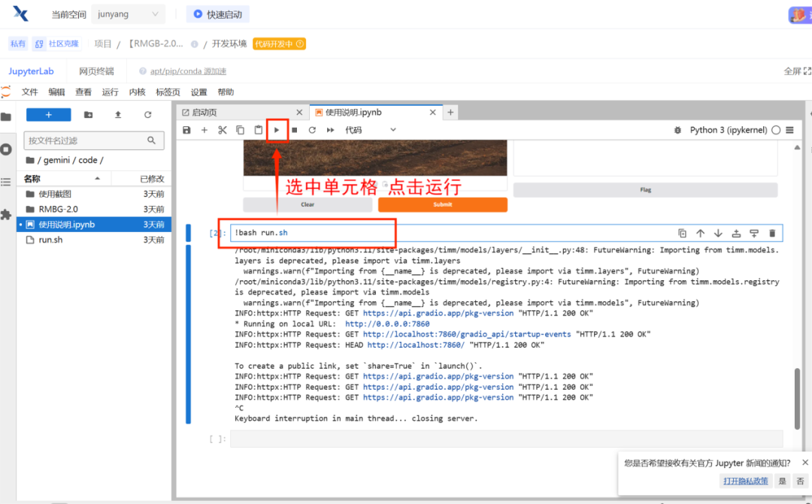812x504 pixels.
Task: Open the 文件 menu
Action: [29, 92]
